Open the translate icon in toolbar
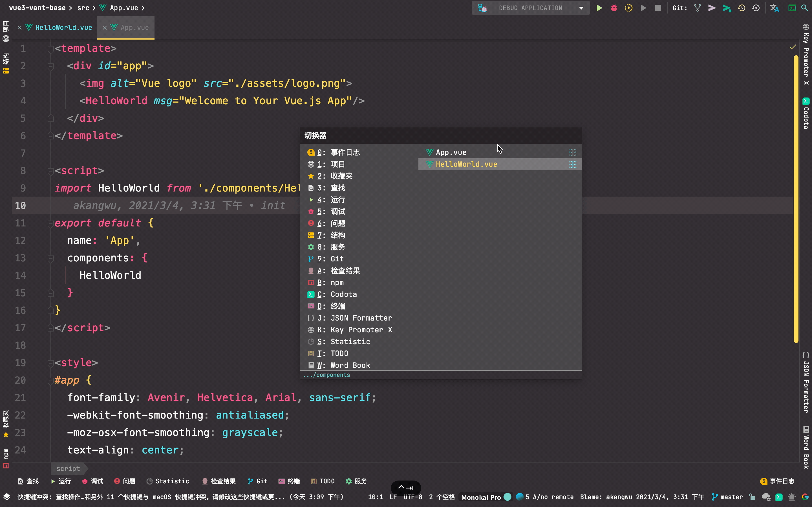This screenshot has width=812, height=507. [774, 8]
